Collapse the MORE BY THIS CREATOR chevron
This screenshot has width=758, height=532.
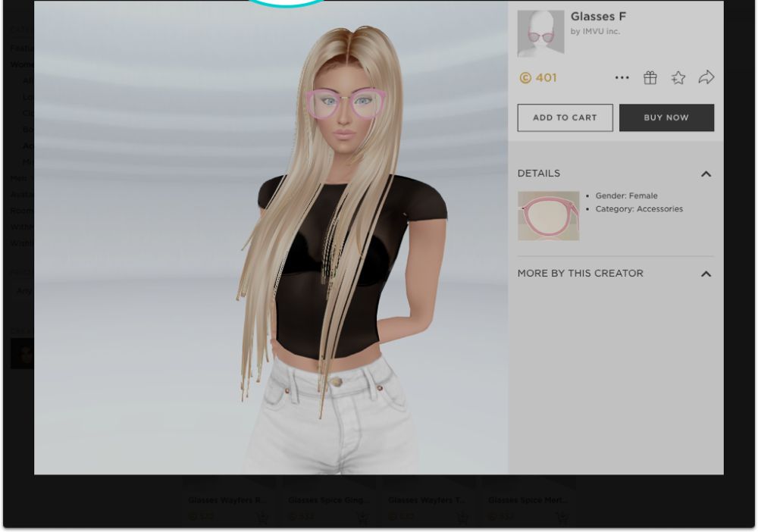click(706, 274)
